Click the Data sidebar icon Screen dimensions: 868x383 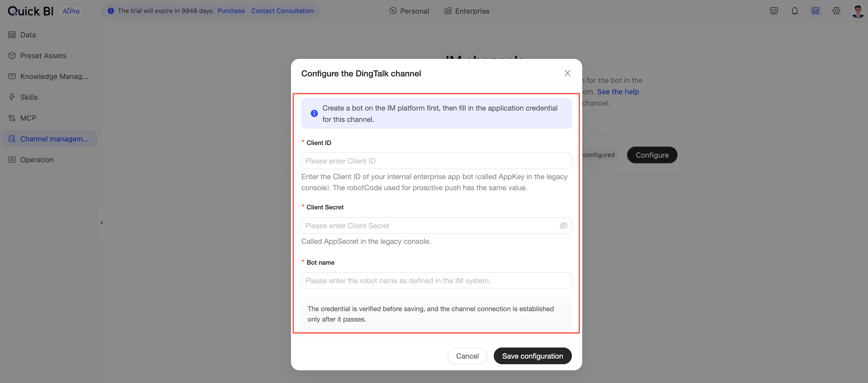(x=12, y=35)
